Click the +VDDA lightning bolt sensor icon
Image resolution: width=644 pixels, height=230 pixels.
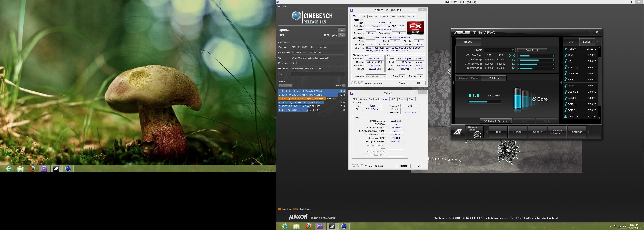click(565, 49)
